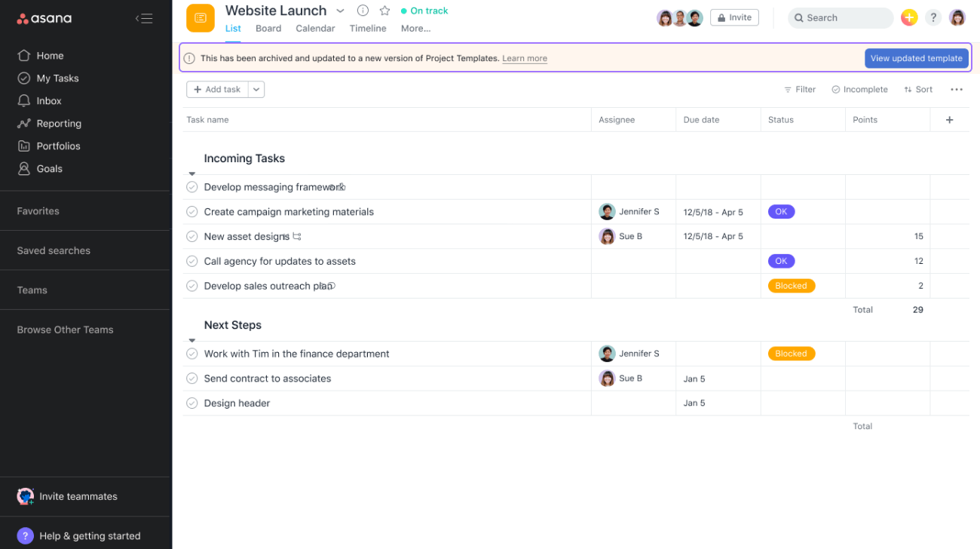980x549 pixels.
Task: Open the help question mark icon in the top bar
Action: coord(933,17)
